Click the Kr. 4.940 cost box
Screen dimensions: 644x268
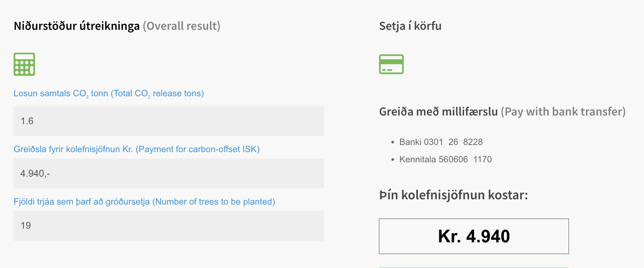click(474, 236)
